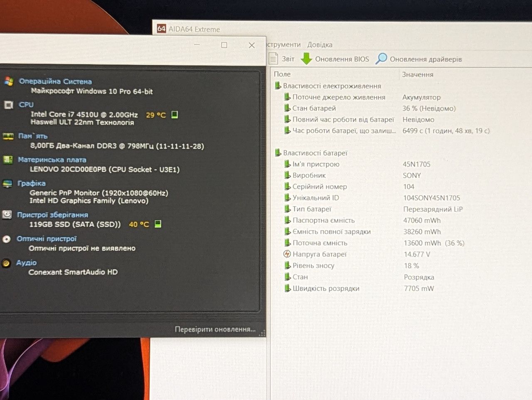Open the CPU section link in Speccy
532x400 pixels.
point(26,105)
